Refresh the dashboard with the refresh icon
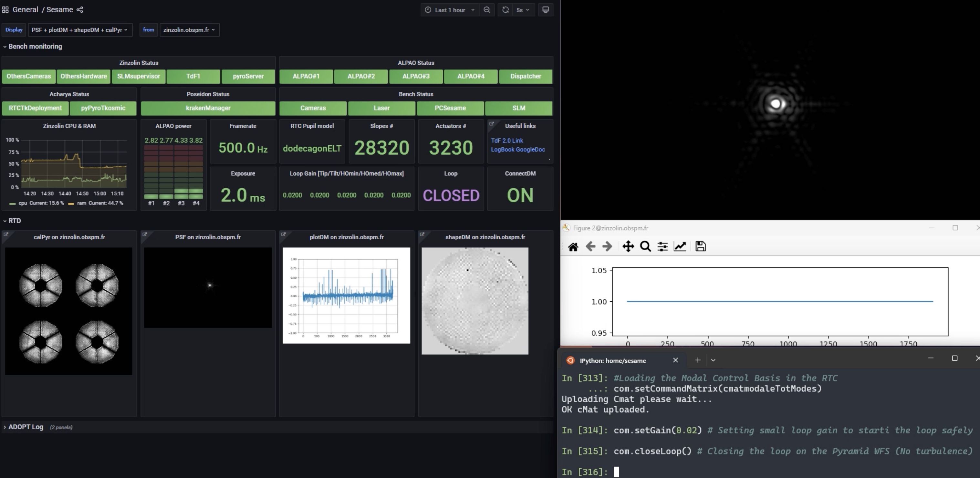Image resolution: width=980 pixels, height=478 pixels. tap(505, 10)
